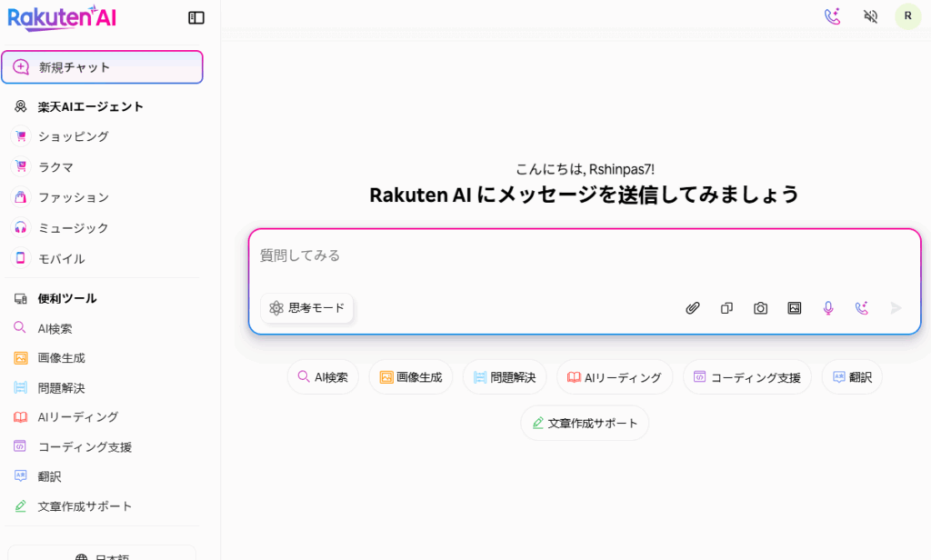Open the 日本語 language selector
This screenshot has height=560, width=931.
102,554
